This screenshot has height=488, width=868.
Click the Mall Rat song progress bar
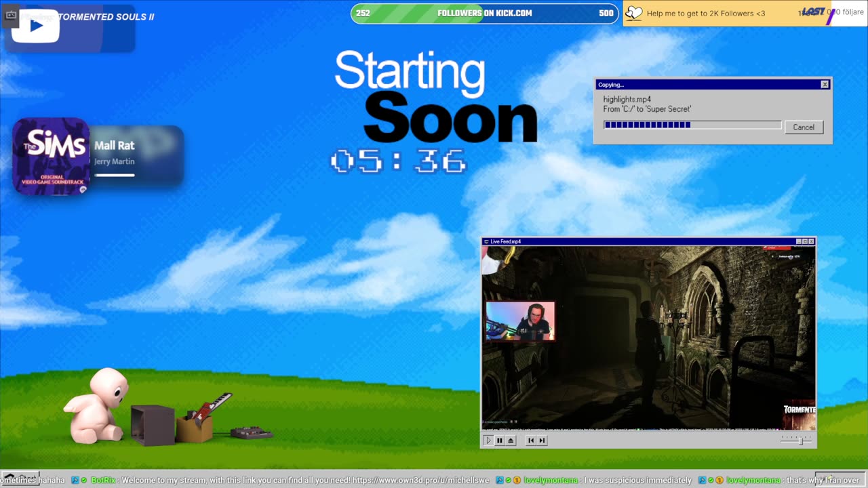tap(115, 175)
